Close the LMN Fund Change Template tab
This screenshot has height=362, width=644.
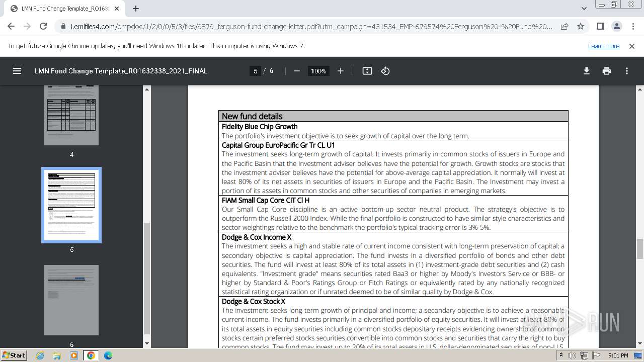click(x=118, y=9)
